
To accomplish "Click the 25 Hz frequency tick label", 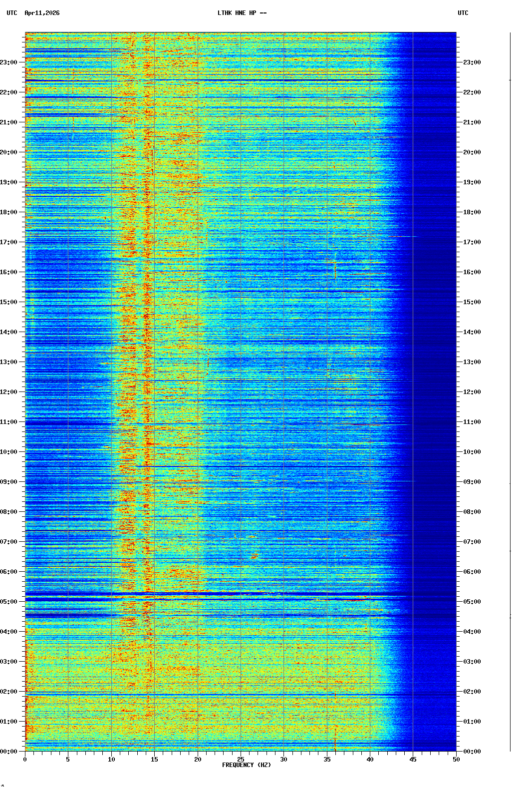I will point(241,760).
